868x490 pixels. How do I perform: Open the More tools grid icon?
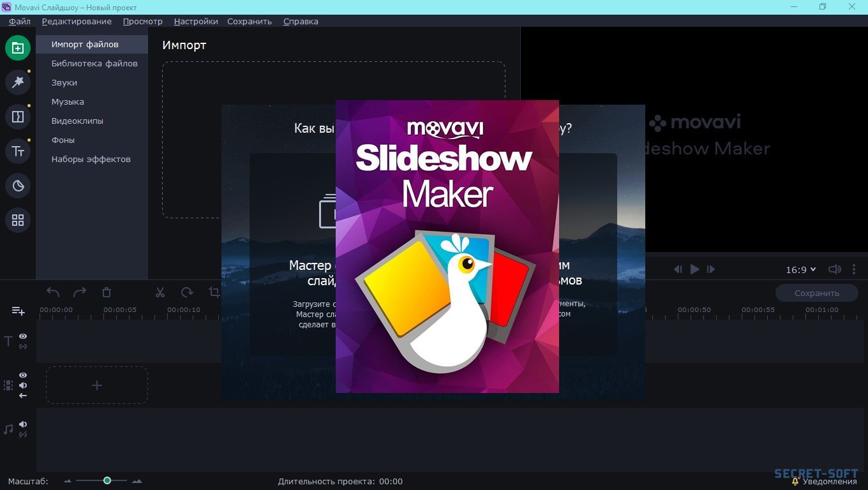tap(18, 220)
